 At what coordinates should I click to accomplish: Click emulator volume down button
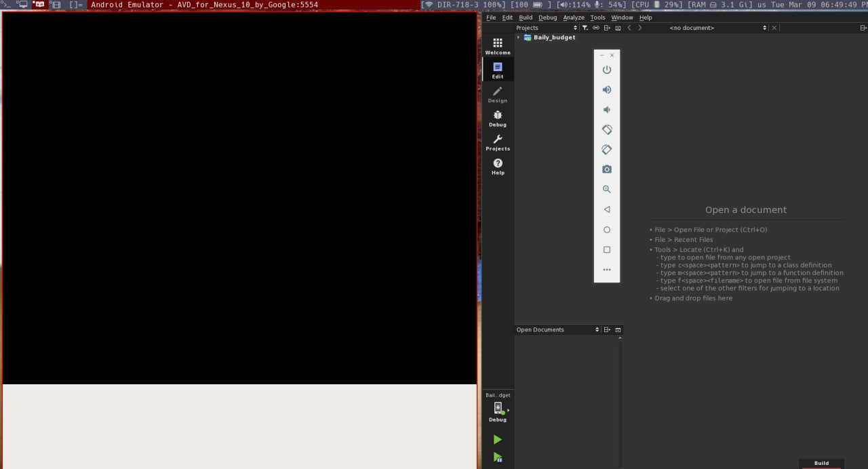[607, 110]
